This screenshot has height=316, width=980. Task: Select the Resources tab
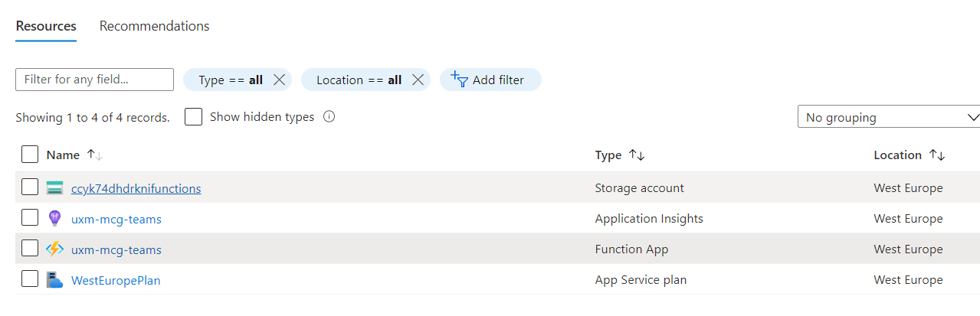tap(46, 26)
